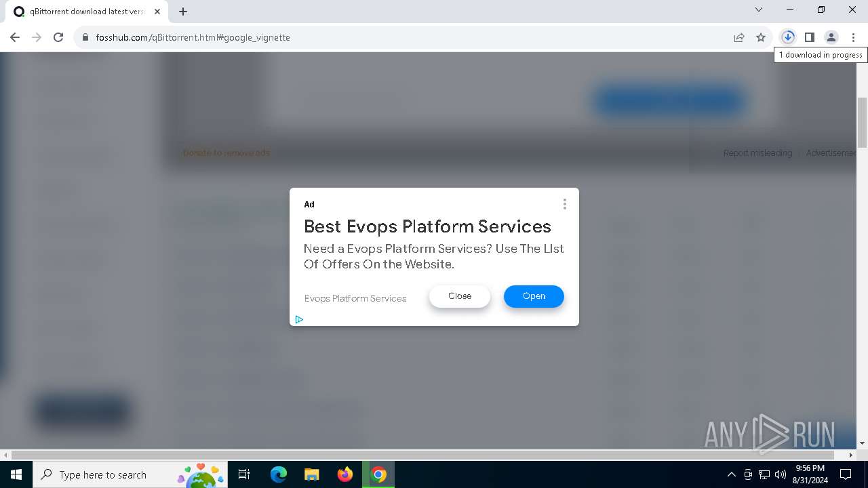Click the Best Evops Platform Services headline
This screenshot has height=488, width=868.
tap(427, 226)
